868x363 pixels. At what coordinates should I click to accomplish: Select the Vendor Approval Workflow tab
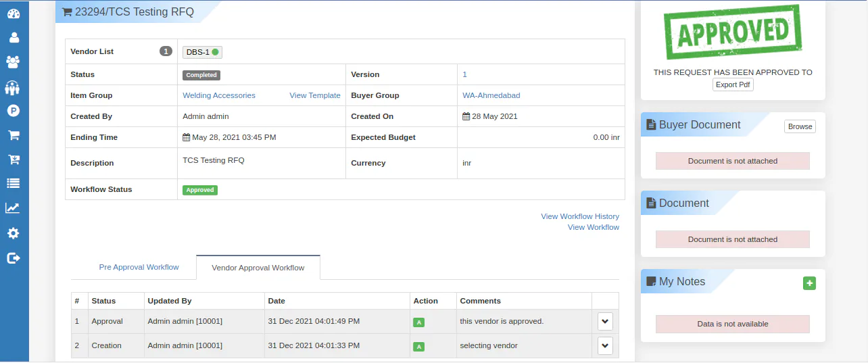pyautogui.click(x=258, y=268)
